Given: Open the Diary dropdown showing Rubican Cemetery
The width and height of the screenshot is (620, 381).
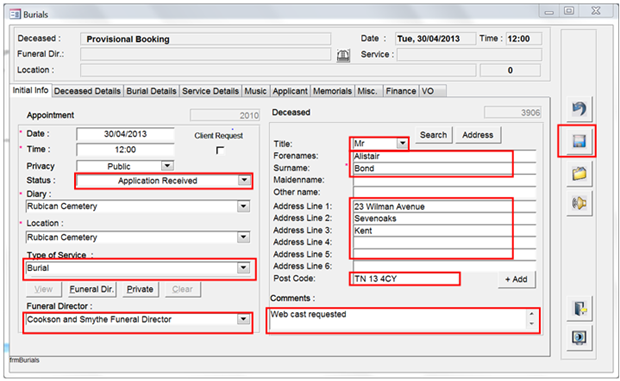Looking at the screenshot, I should pos(243,206).
